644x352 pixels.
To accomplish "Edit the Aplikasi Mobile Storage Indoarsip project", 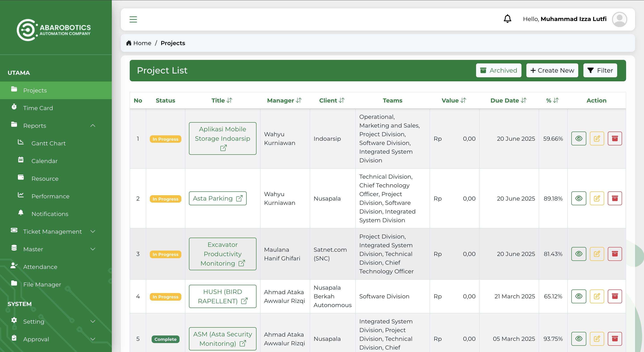I will click(x=597, y=138).
